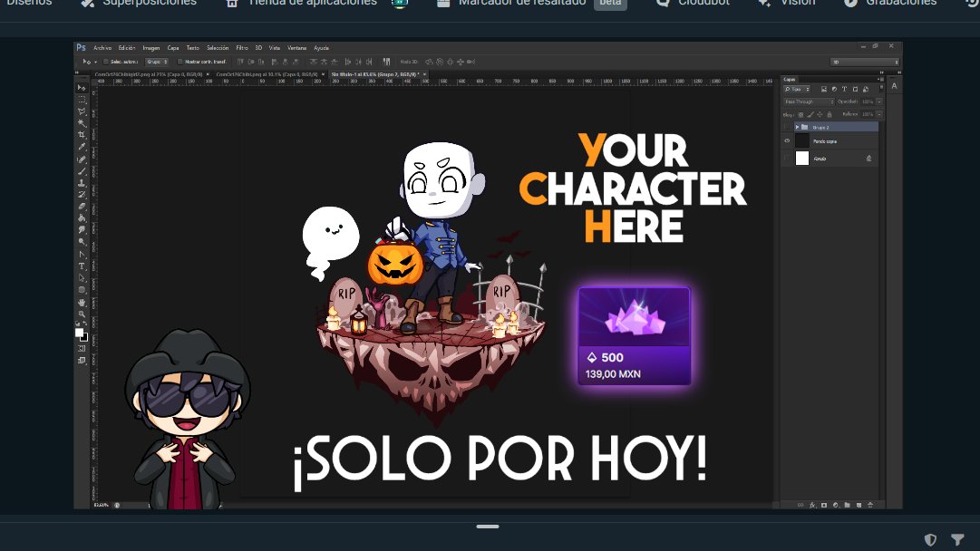This screenshot has width=980, height=551.
Task: Select the Hand tool
Action: point(82,303)
